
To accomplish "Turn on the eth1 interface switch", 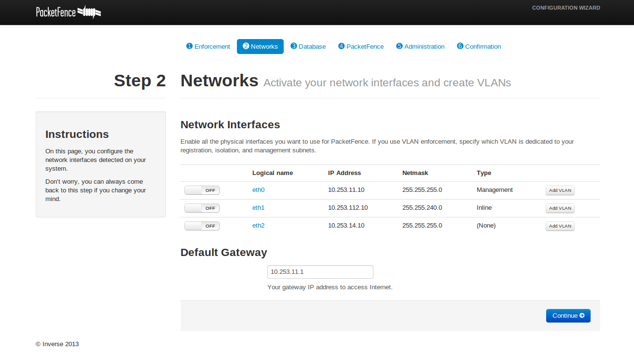I will [x=202, y=208].
